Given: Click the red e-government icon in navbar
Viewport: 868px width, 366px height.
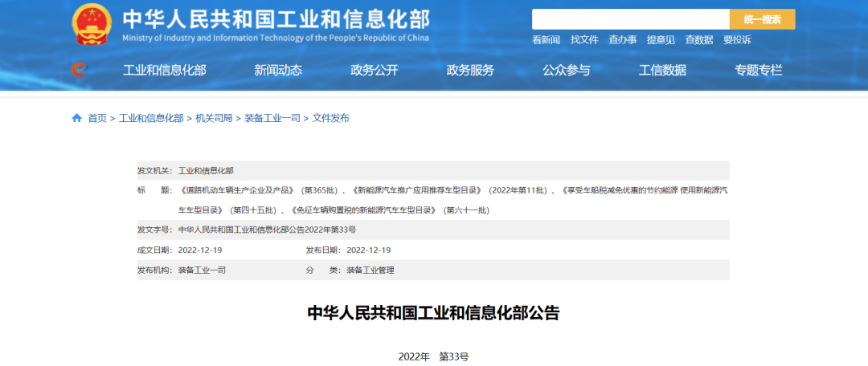Looking at the screenshot, I should pyautogui.click(x=78, y=70).
